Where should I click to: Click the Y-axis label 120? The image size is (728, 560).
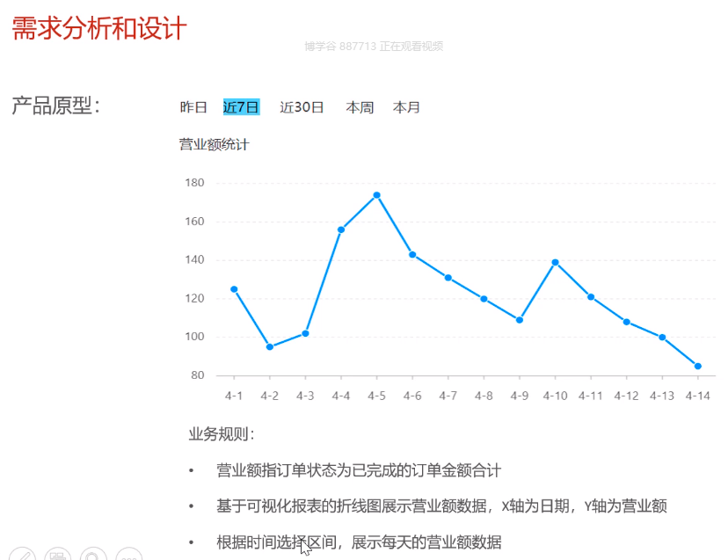(x=194, y=299)
